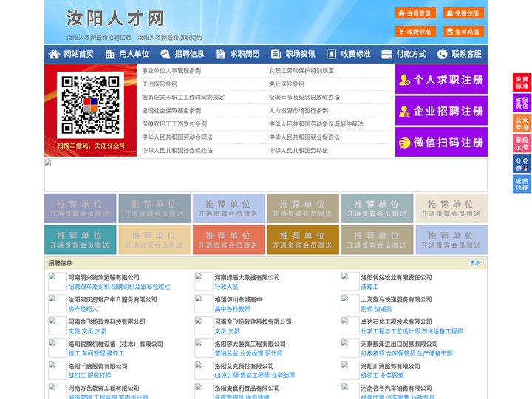Click the 汝阳人才网最新招聘信息 header link
The width and height of the screenshot is (532, 399).
point(99,38)
